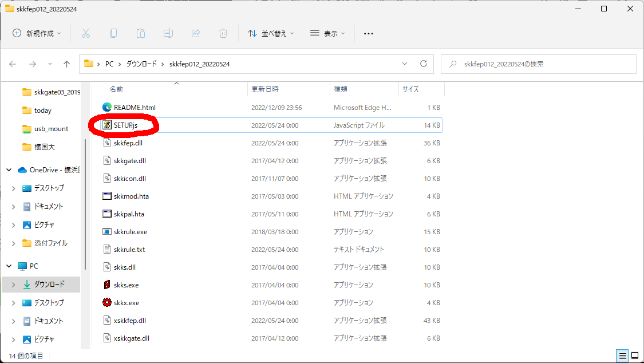Switch to large thumbnails view in status bar

(634, 356)
